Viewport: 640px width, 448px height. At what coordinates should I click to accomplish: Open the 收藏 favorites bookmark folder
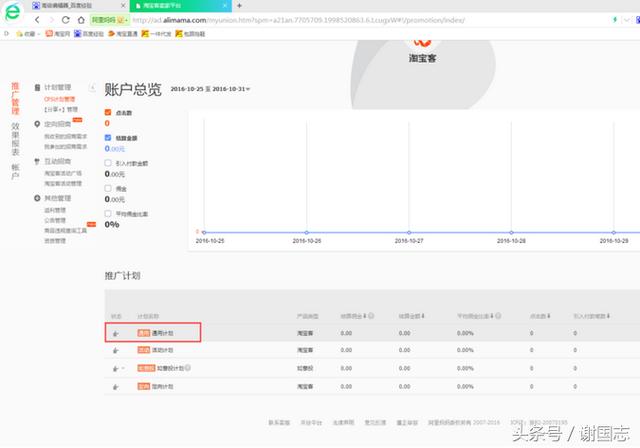27,34
